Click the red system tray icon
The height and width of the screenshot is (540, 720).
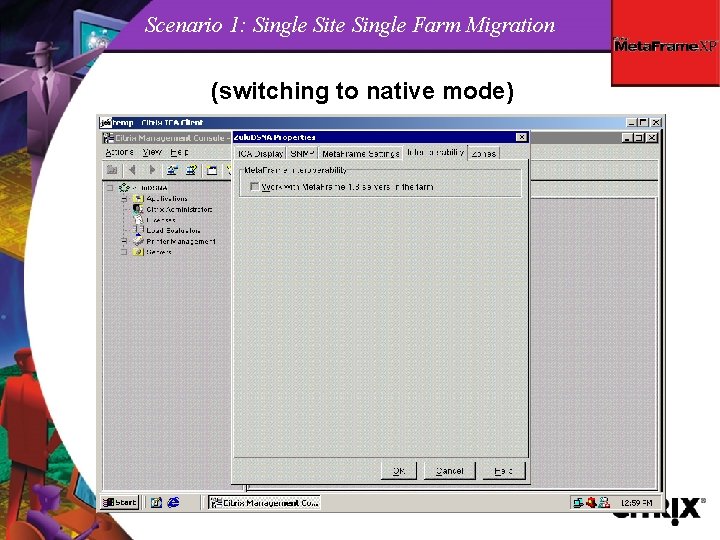click(591, 503)
